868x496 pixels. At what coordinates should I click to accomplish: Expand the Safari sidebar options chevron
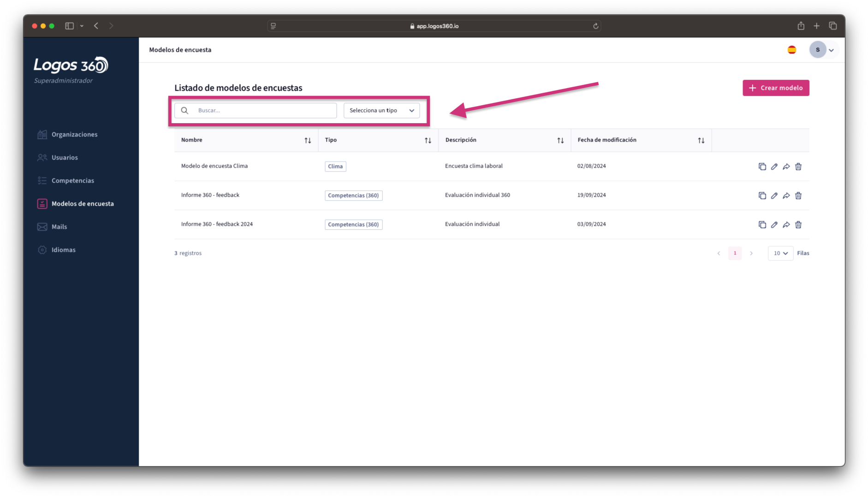82,26
